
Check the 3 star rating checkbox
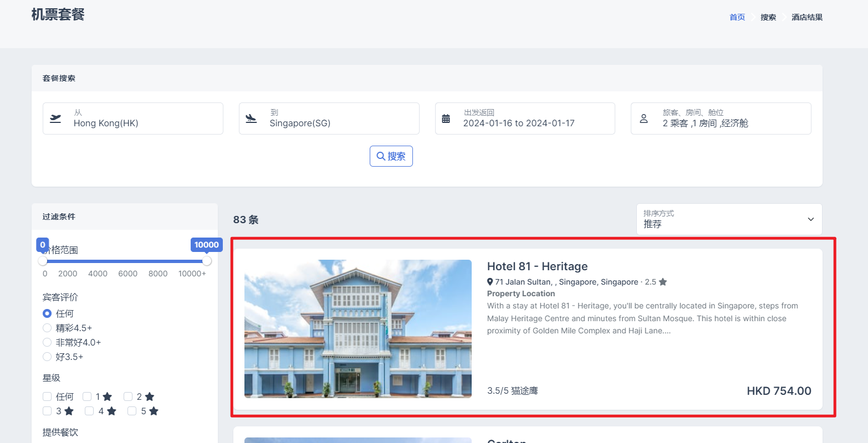47,411
